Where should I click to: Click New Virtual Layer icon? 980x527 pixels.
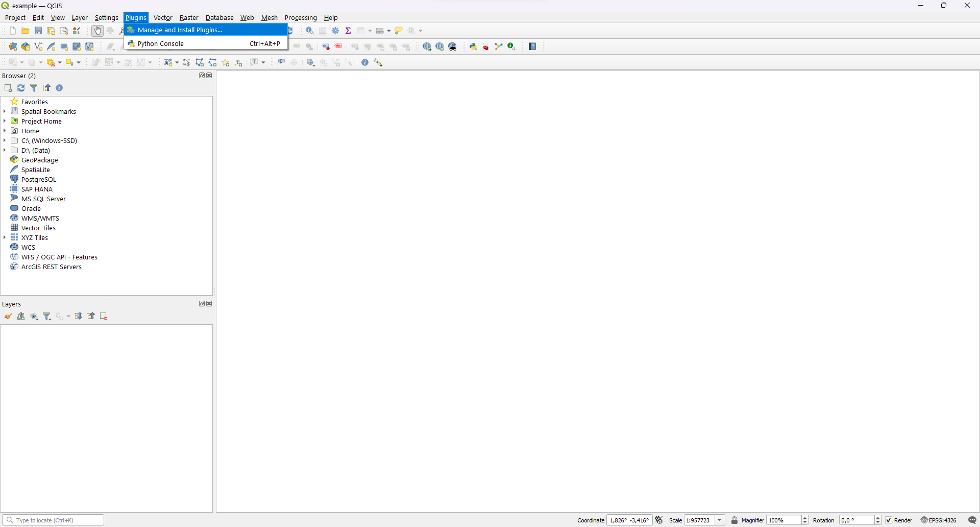(x=89, y=46)
